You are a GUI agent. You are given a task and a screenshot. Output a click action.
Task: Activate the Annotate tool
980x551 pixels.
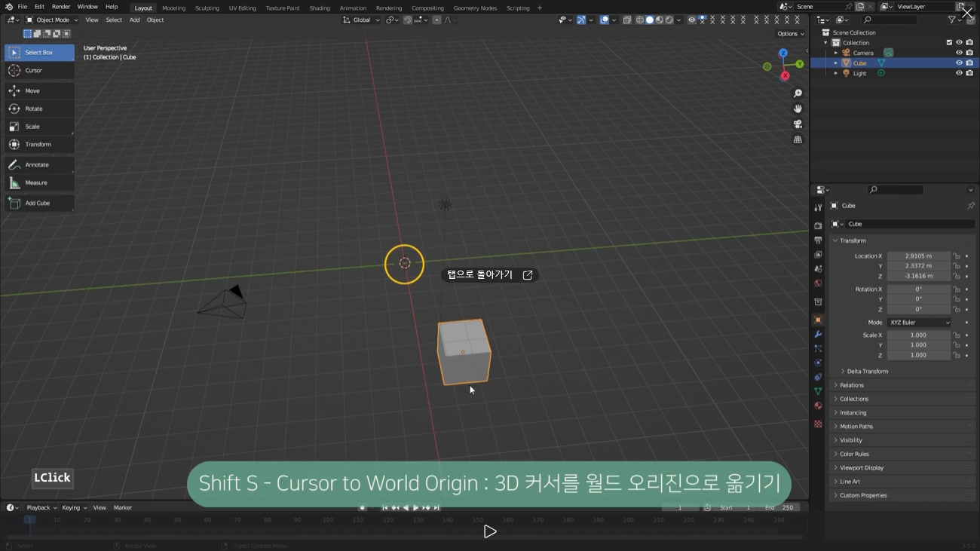point(39,164)
